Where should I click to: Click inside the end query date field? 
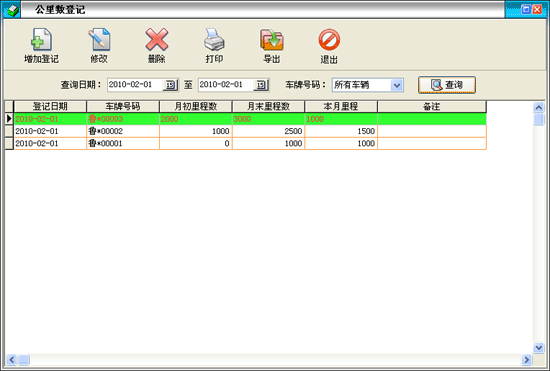(226, 85)
